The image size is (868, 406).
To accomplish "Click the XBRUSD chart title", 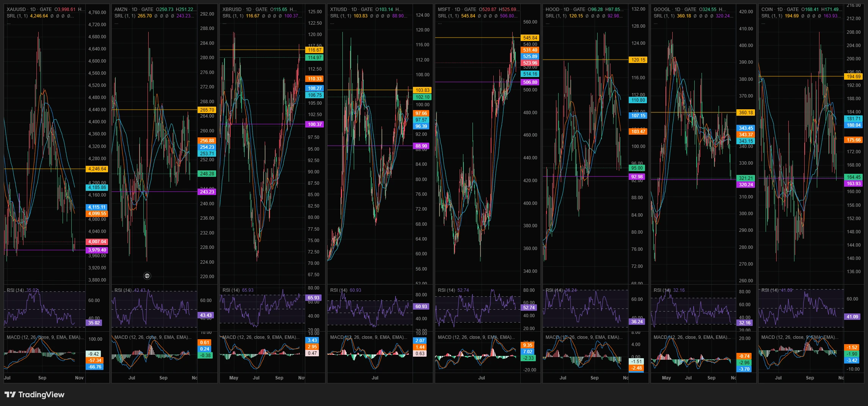I will pyautogui.click(x=245, y=9).
